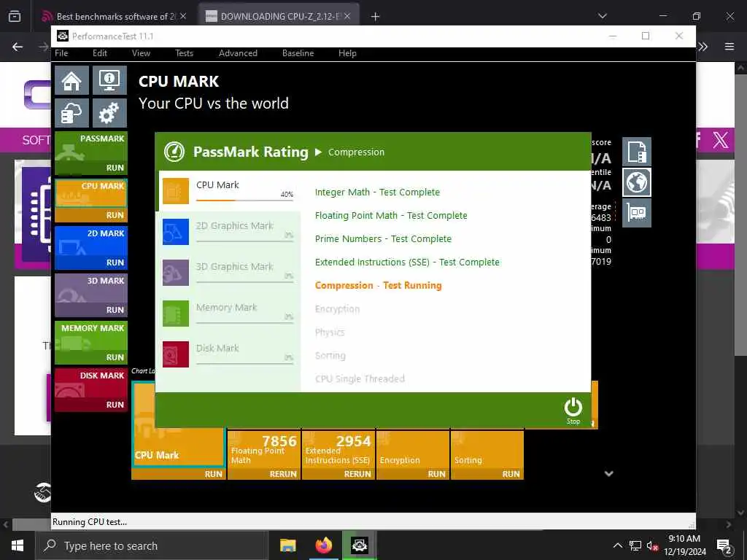Click the Disk Mark progress bar

[x=244, y=364]
